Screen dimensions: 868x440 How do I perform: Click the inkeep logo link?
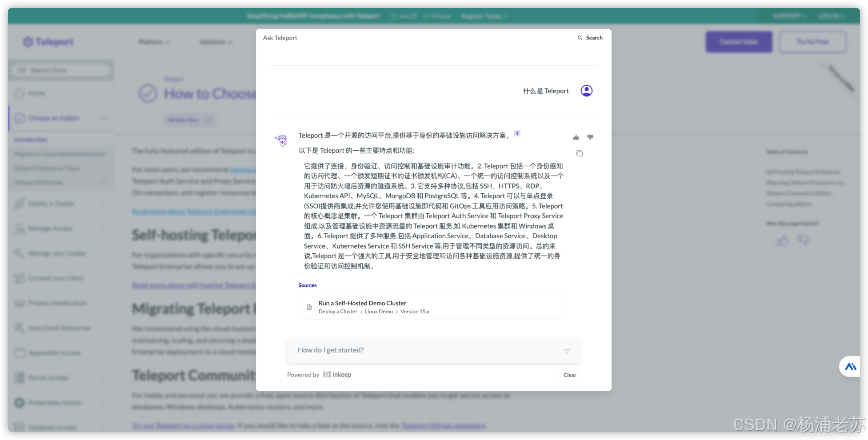click(337, 375)
